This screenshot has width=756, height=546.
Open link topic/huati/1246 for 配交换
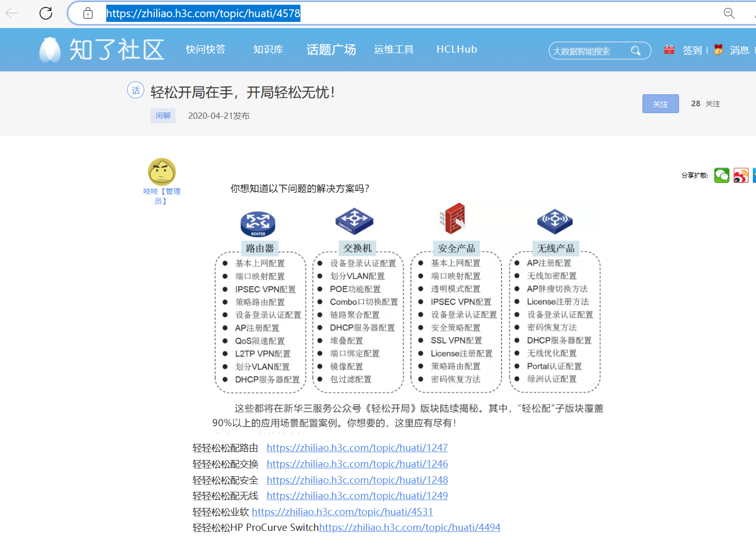pyautogui.click(x=357, y=464)
